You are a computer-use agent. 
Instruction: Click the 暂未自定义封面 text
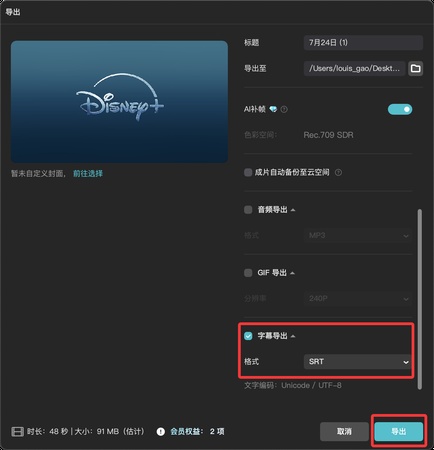click(x=38, y=173)
